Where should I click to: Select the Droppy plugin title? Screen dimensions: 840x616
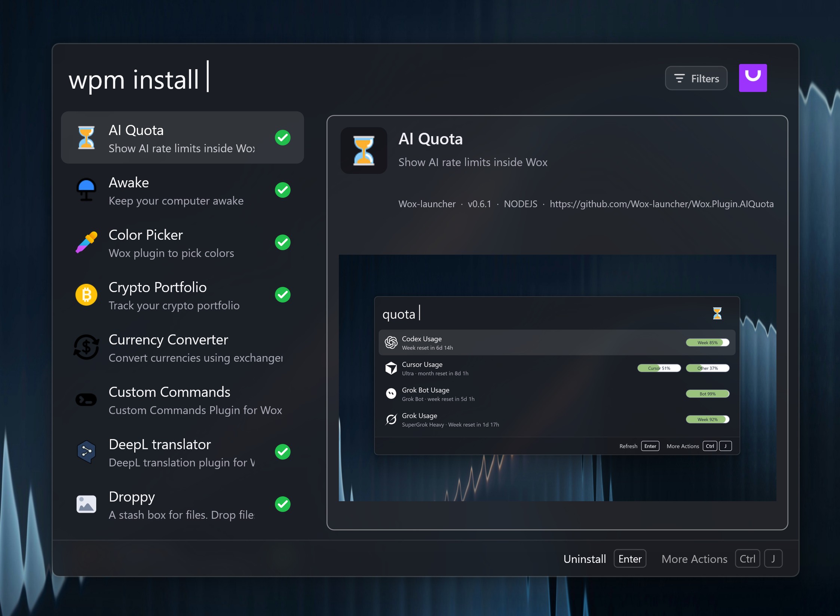point(132,497)
